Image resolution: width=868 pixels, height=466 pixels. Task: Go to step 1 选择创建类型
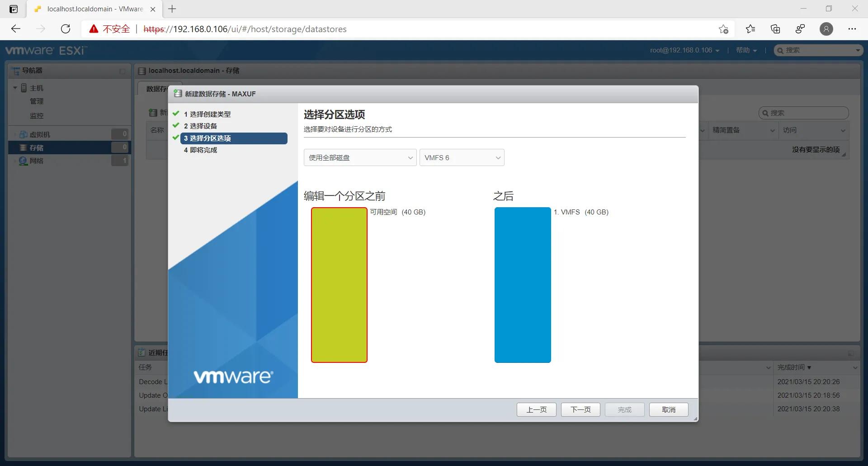point(207,114)
